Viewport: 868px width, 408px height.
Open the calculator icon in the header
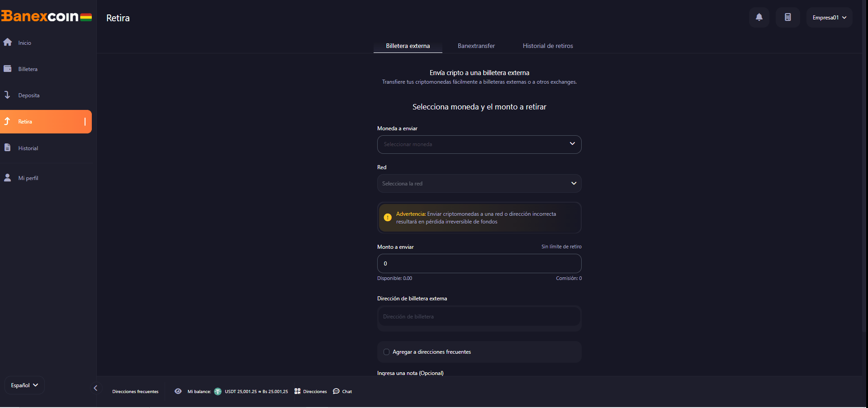(x=787, y=17)
